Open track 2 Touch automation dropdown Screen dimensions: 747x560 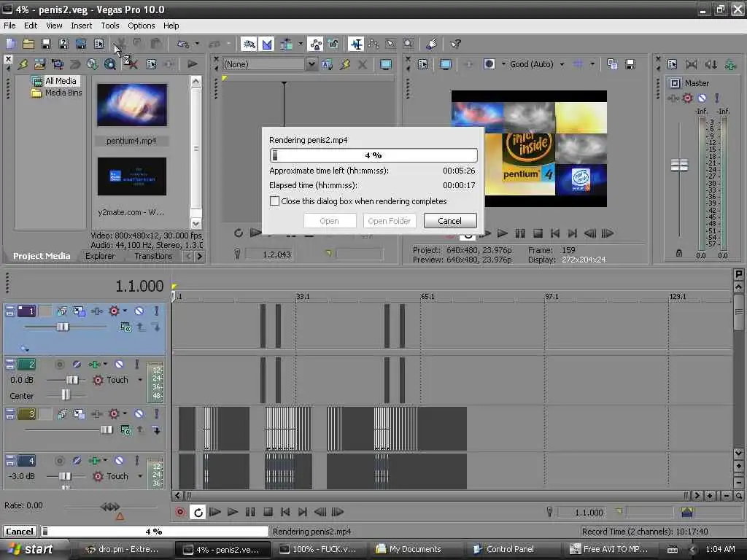click(x=140, y=381)
